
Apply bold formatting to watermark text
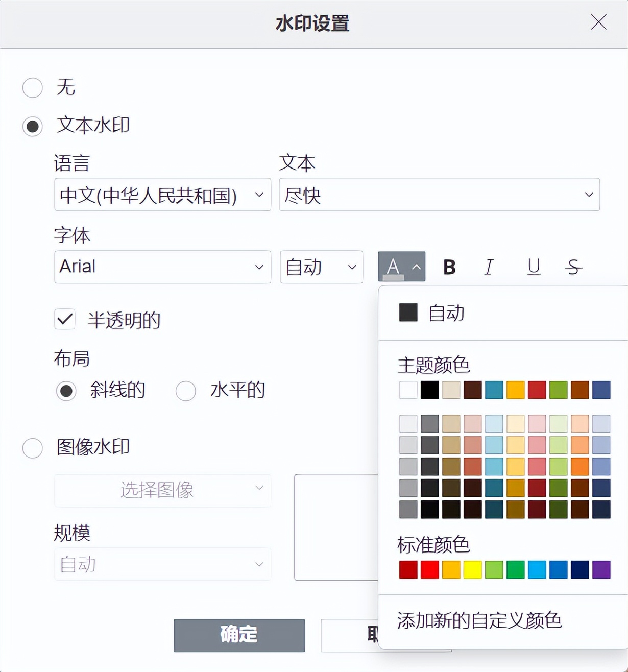point(448,266)
